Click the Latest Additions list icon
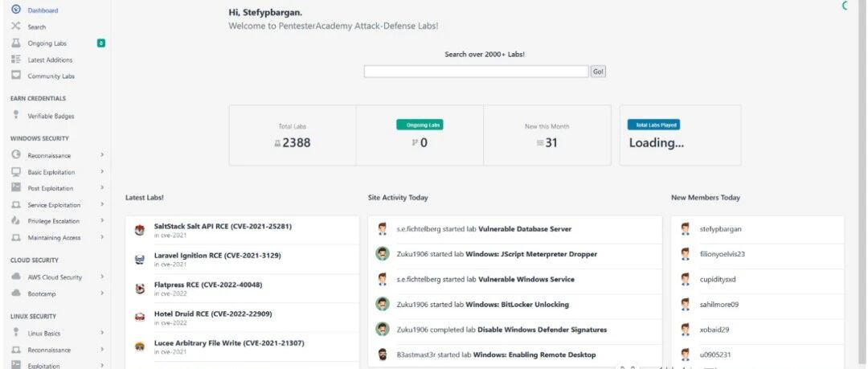Screen dimensions: 868x369 [16, 59]
